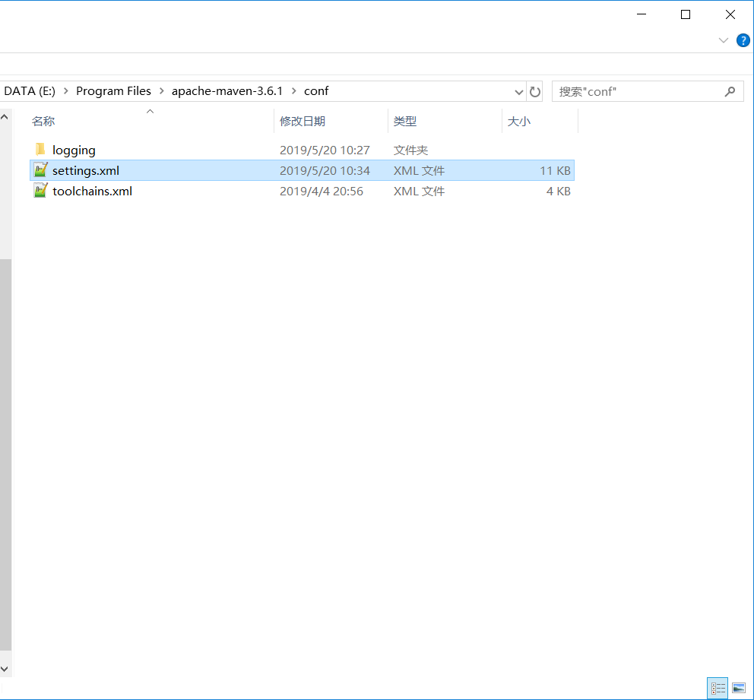Go to apache-maven-3.6.1 in the path
Viewport: 754px width, 700px height.
coord(227,91)
